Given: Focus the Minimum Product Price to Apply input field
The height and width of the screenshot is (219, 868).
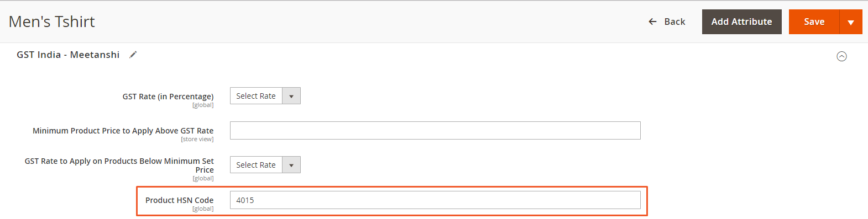Looking at the screenshot, I should click(435, 131).
